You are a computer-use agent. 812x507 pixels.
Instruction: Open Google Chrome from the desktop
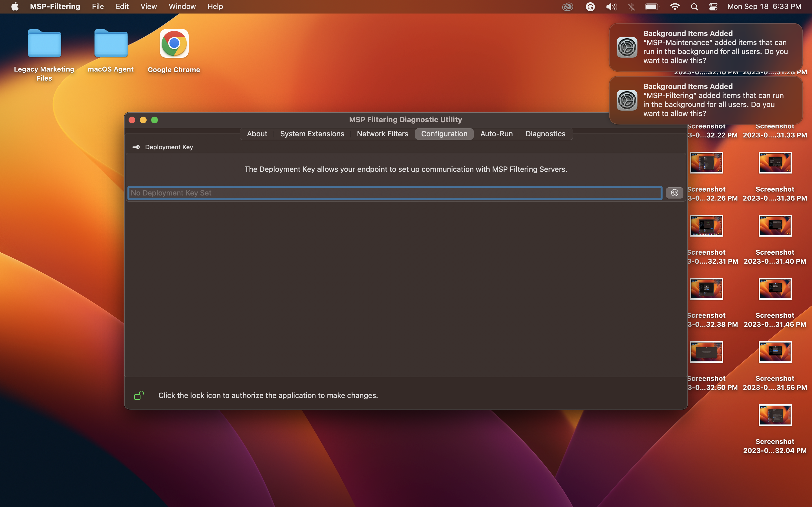point(173,43)
